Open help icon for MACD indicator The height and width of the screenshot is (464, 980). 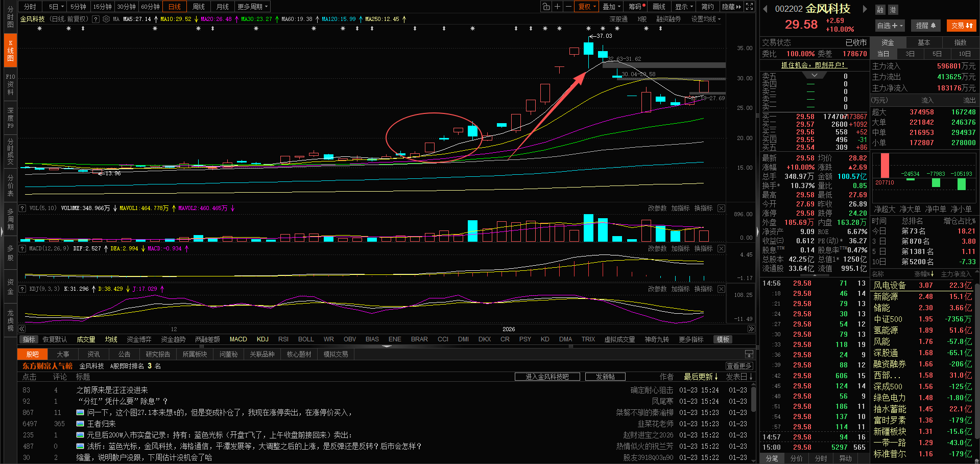click(x=22, y=248)
